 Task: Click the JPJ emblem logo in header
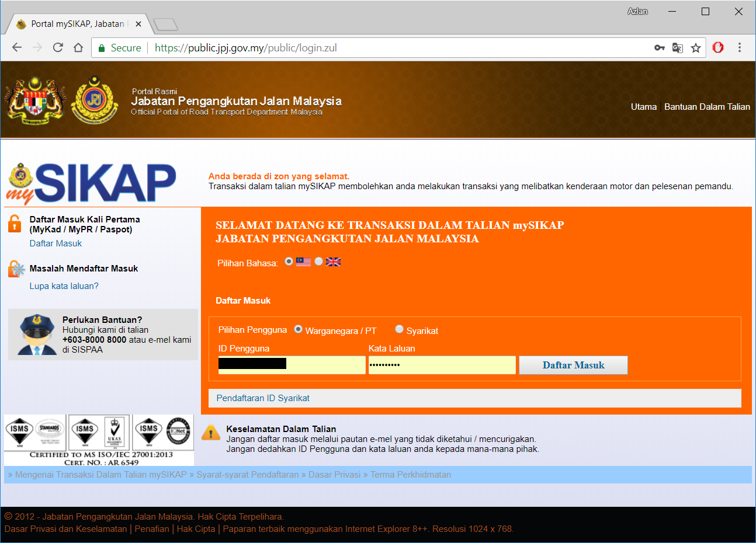95,100
